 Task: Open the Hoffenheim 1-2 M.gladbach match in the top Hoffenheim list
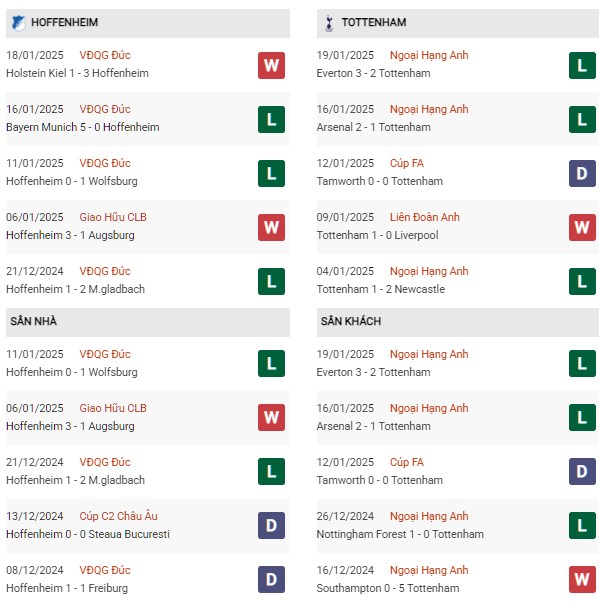coord(75,289)
